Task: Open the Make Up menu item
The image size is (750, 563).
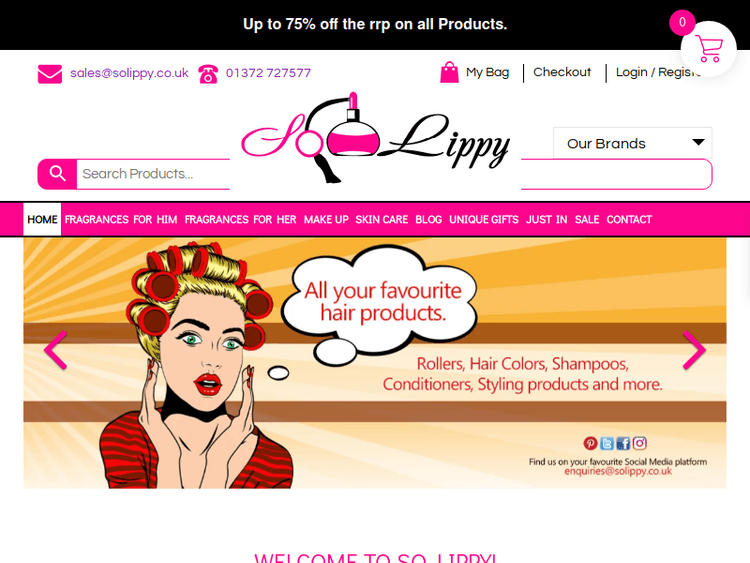Action: [326, 220]
